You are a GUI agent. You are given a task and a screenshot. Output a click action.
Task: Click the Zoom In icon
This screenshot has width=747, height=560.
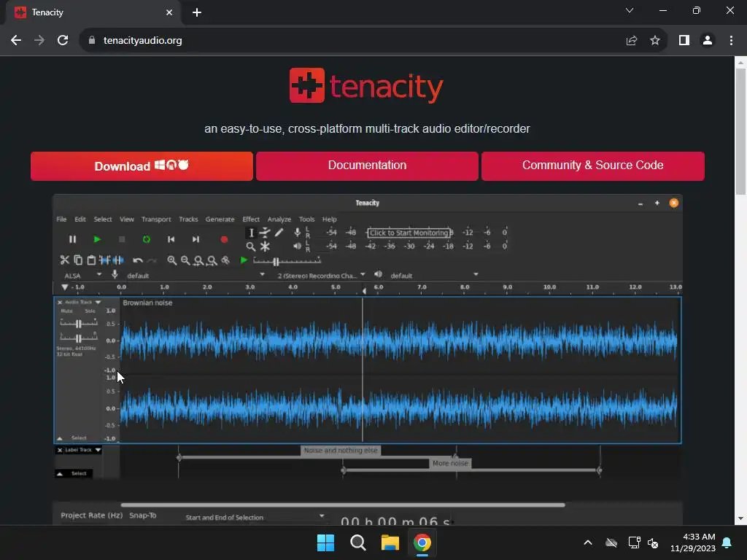[x=172, y=260]
